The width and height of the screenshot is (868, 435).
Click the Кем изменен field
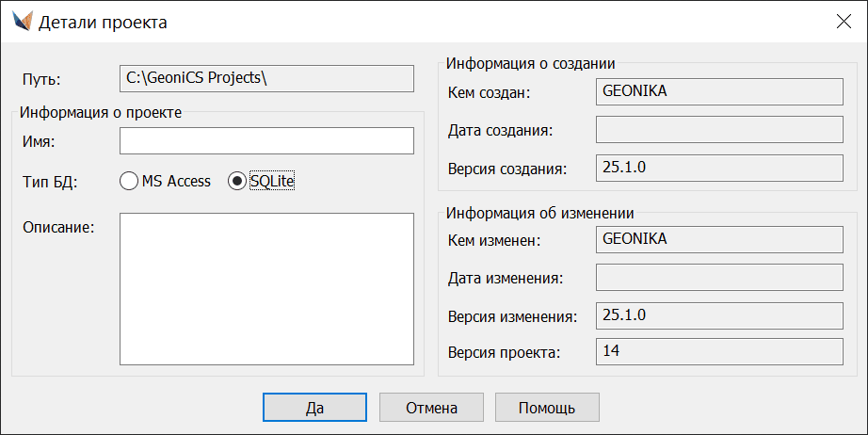(x=719, y=240)
